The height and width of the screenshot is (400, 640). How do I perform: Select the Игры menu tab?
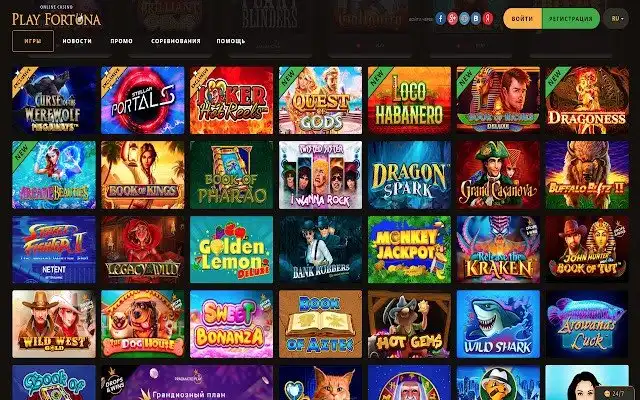click(x=33, y=41)
